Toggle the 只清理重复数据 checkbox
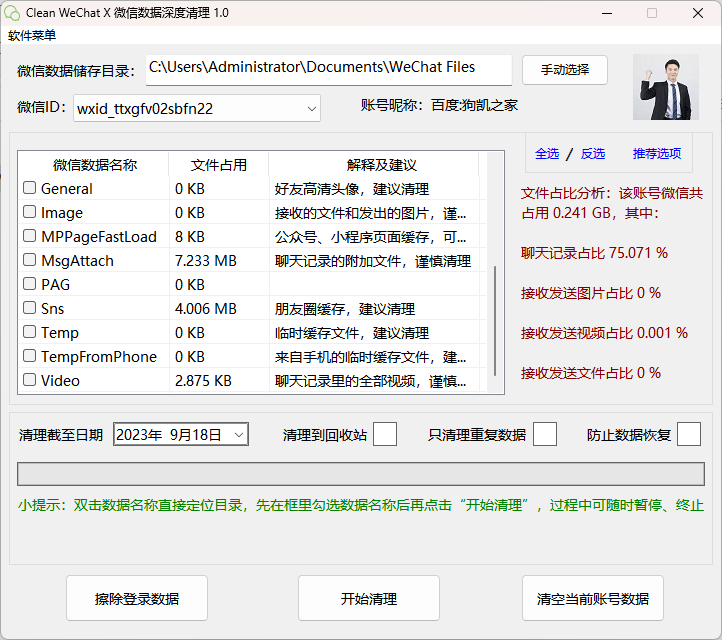The height and width of the screenshot is (640, 722). pos(545,434)
